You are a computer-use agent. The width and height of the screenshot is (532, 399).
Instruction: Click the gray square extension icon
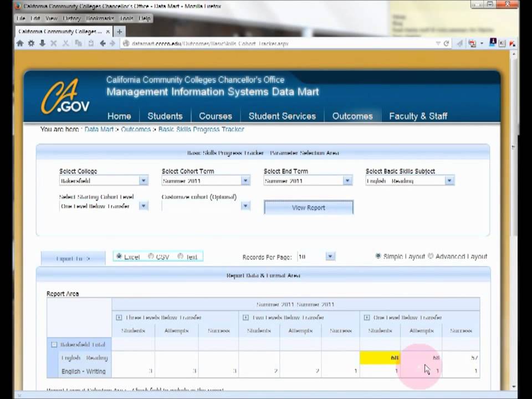click(x=502, y=43)
